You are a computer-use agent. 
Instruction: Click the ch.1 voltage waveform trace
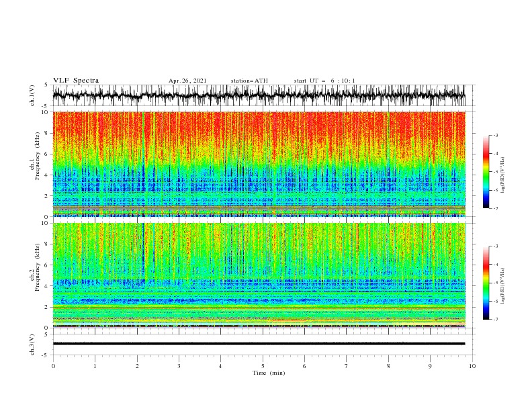coord(259,95)
